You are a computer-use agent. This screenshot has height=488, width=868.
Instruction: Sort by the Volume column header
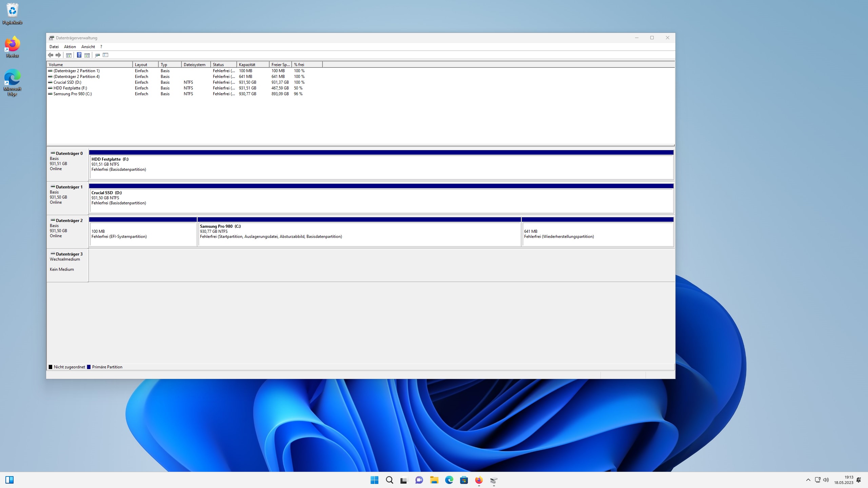point(90,64)
